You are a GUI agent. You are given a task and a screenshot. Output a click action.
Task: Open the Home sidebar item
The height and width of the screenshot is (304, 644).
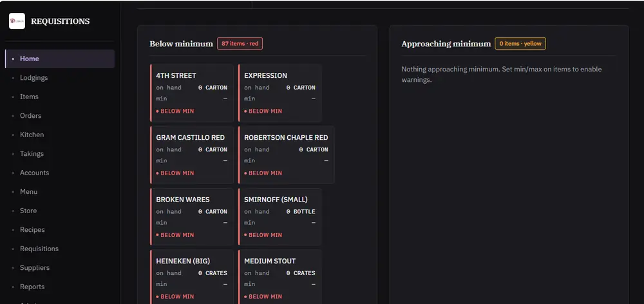[60, 59]
